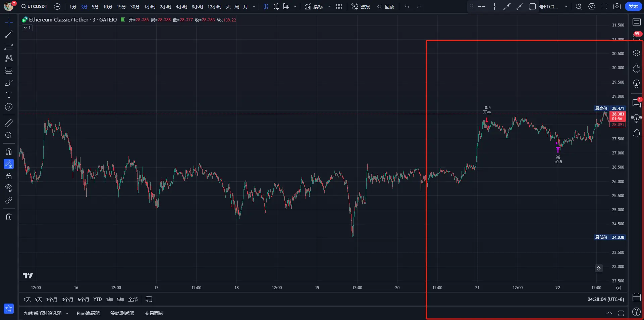The height and width of the screenshot is (320, 644).
Task: Open the timezone menu at 04:28:04 (UTC+8)
Action: tap(606, 299)
